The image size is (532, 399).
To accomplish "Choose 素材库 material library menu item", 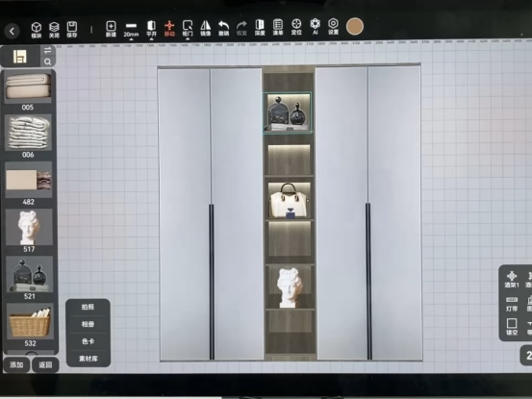I will (88, 359).
